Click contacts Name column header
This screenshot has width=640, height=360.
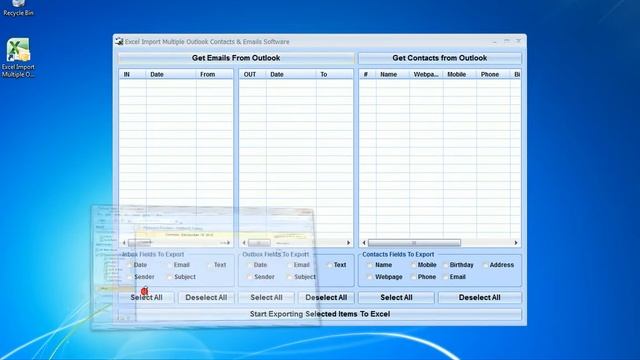pyautogui.click(x=392, y=74)
